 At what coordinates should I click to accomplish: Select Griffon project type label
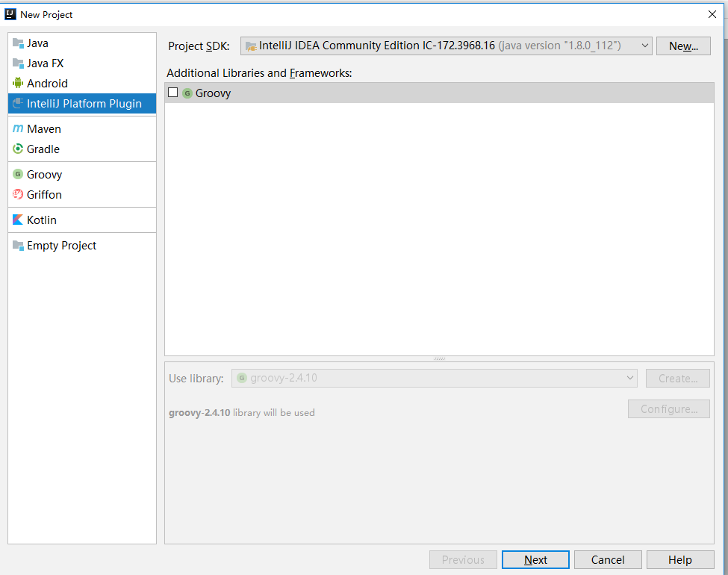pyautogui.click(x=44, y=195)
